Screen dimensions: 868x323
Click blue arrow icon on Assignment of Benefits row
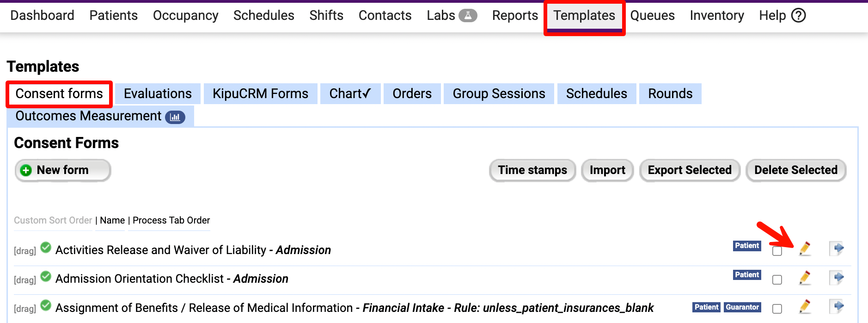tap(837, 307)
